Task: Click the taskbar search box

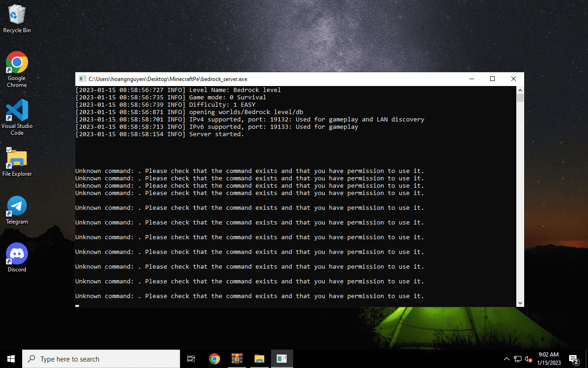Action: pyautogui.click(x=101, y=359)
